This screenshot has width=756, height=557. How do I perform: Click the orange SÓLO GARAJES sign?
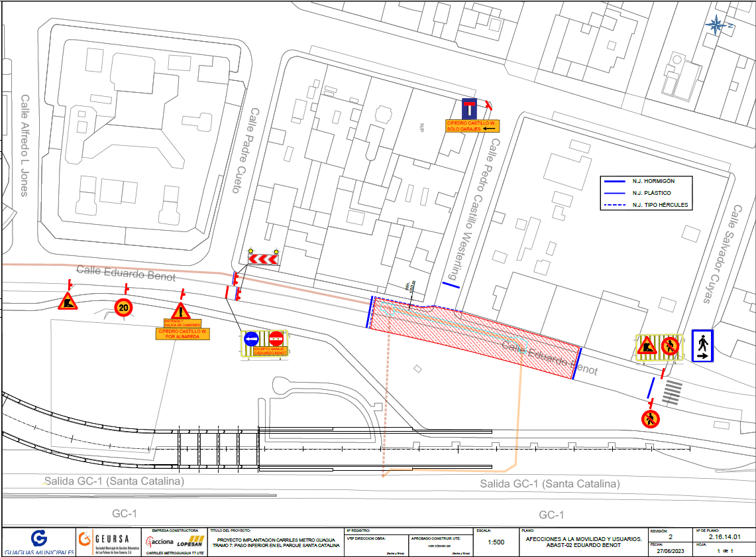tap(472, 127)
